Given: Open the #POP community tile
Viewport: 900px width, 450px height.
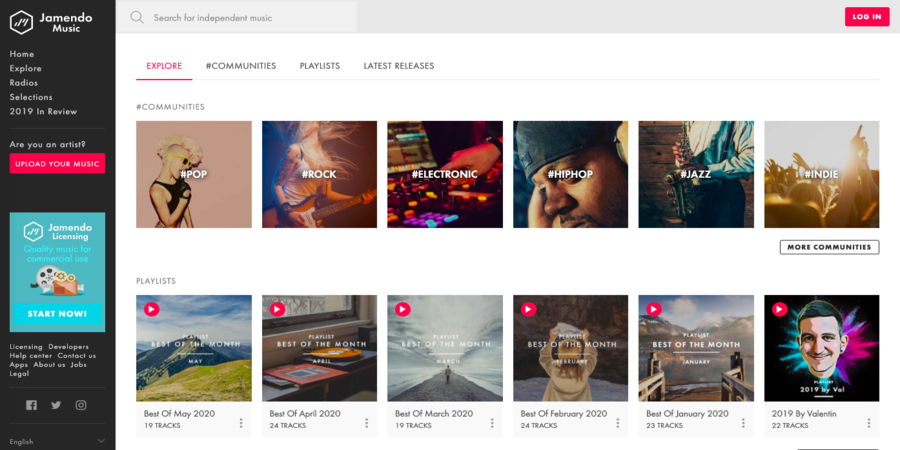Looking at the screenshot, I should [193, 174].
